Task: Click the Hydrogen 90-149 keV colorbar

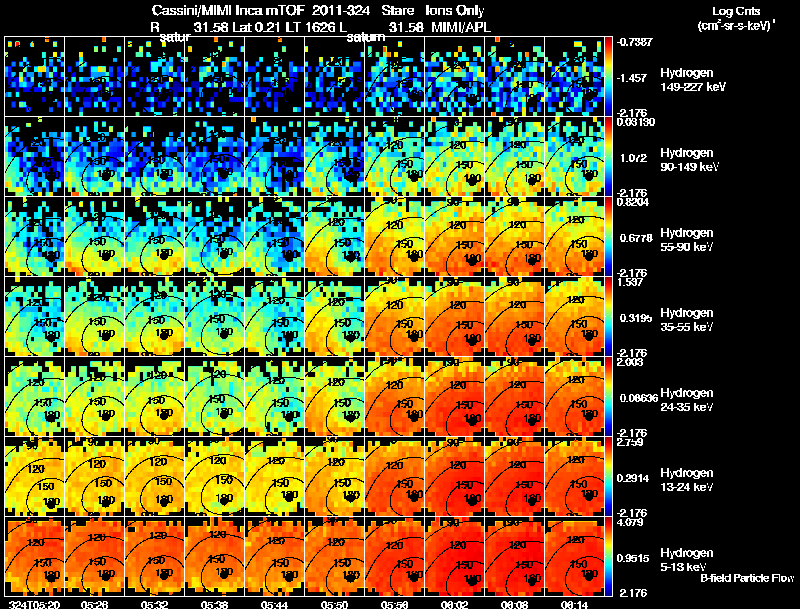Action: tap(608, 156)
